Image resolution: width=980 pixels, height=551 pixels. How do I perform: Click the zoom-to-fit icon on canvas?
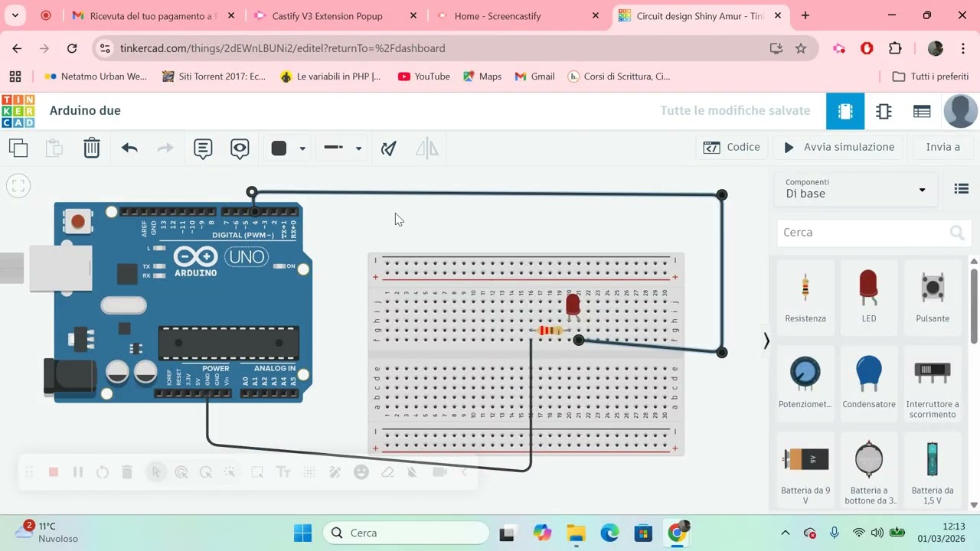18,185
